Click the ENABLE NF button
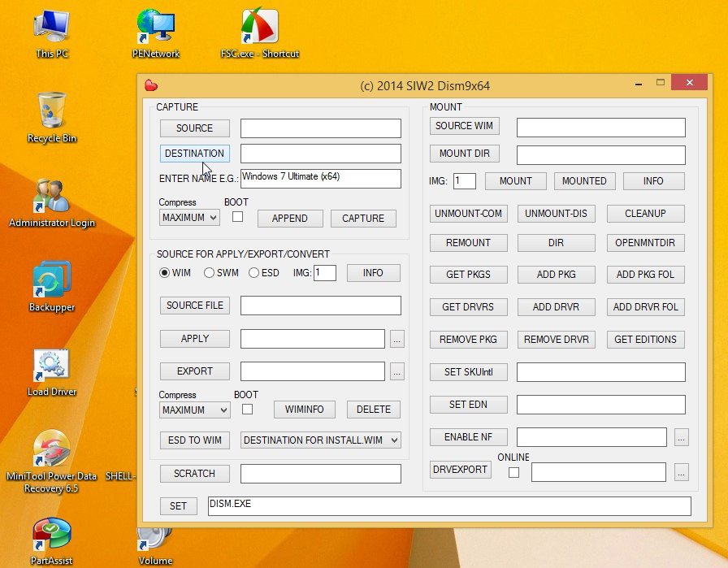 469,437
